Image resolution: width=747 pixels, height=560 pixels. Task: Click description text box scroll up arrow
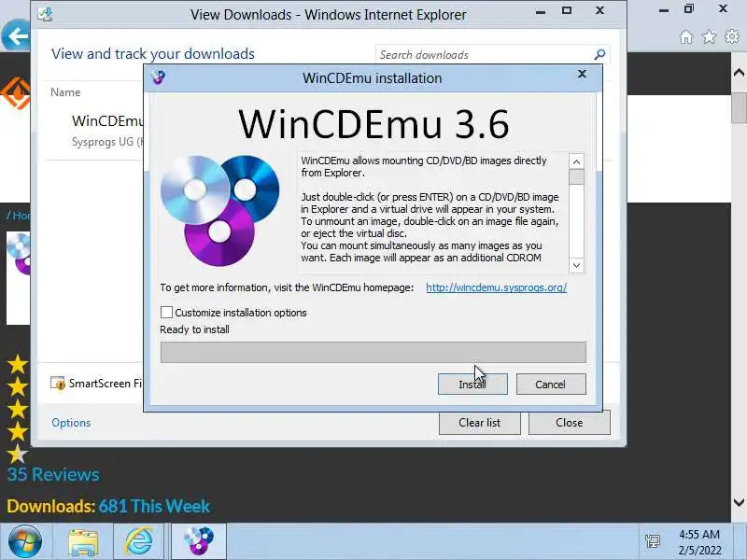[x=576, y=161]
